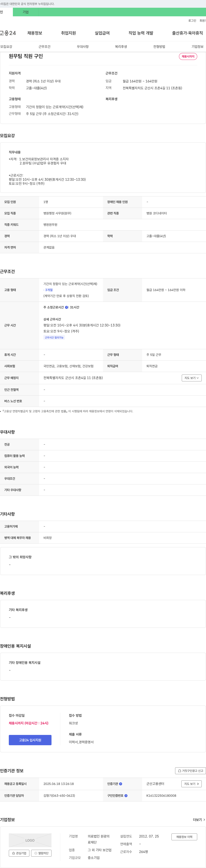Click the star icon on 관심기업 button
Viewport: 206px width, 868px height.
(x=14, y=853)
